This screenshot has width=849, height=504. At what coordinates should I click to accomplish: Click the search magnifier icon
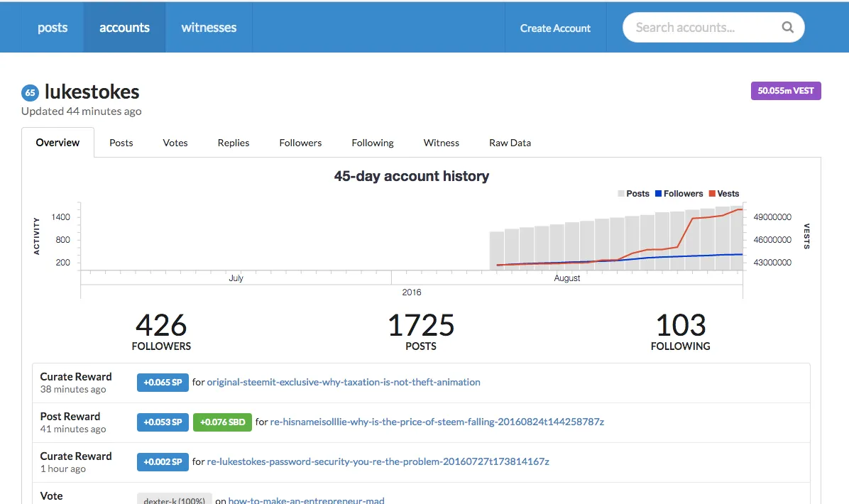(x=787, y=27)
